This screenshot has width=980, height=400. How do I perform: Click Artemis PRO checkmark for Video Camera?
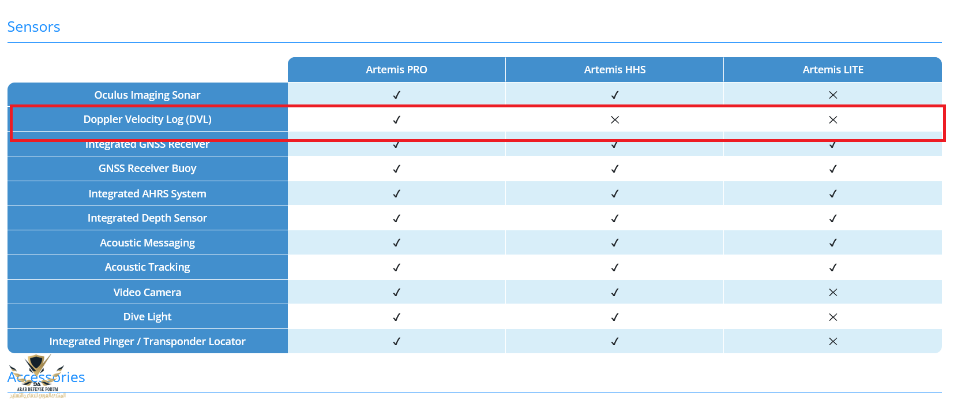(x=396, y=293)
